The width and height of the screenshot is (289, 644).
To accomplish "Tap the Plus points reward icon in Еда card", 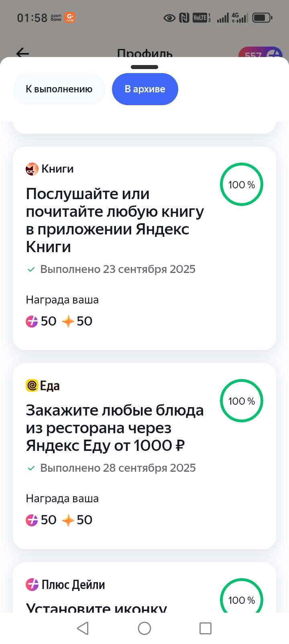I will coord(32,520).
